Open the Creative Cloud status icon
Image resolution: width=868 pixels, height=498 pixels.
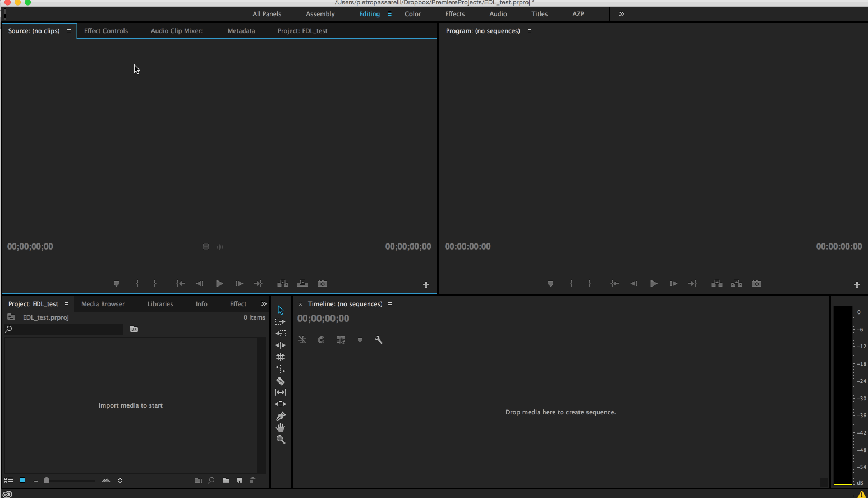point(7,494)
